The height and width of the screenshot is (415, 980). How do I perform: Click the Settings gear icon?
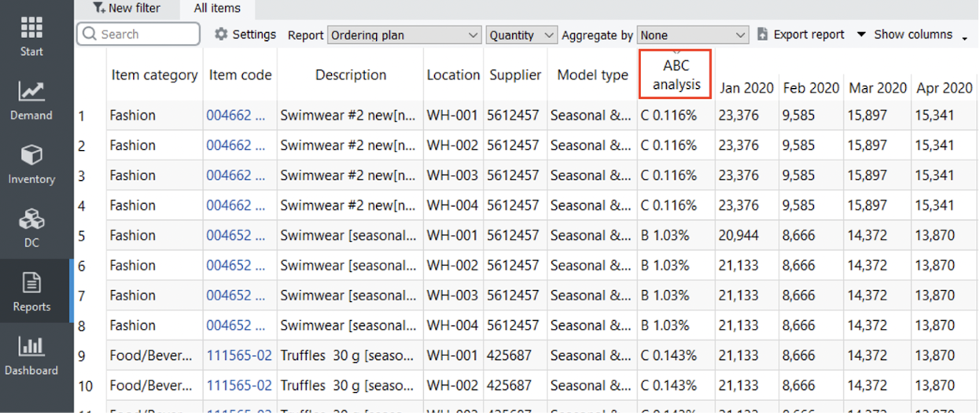point(221,35)
